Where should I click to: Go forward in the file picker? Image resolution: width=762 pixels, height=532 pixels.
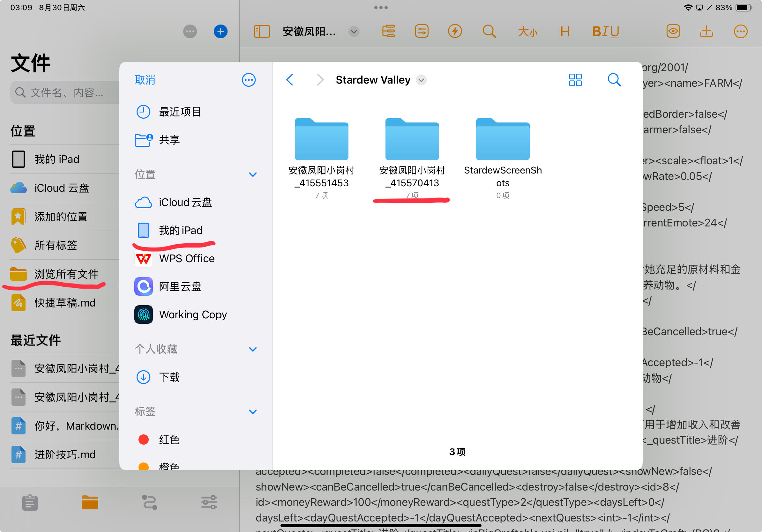click(320, 80)
